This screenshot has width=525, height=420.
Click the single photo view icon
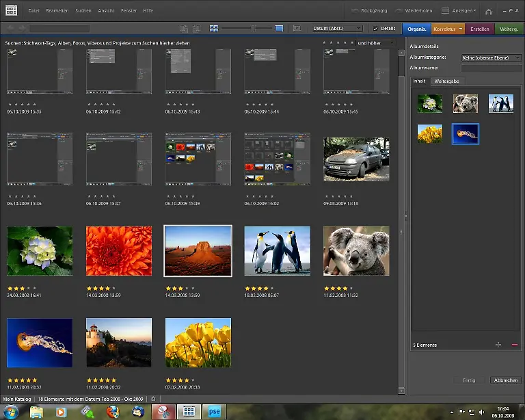(279, 28)
